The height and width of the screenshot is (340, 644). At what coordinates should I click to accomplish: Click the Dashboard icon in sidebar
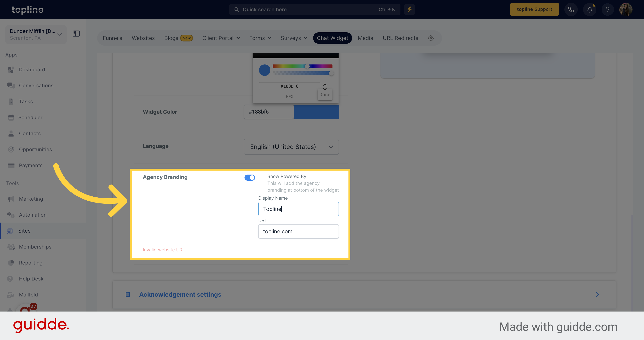click(11, 69)
